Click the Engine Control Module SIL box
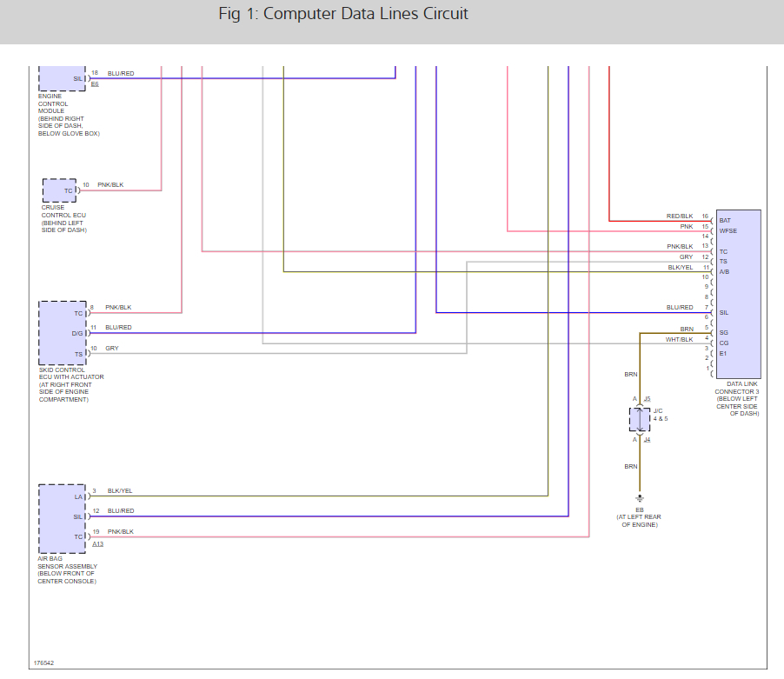This screenshot has height=679, width=784. point(62,78)
